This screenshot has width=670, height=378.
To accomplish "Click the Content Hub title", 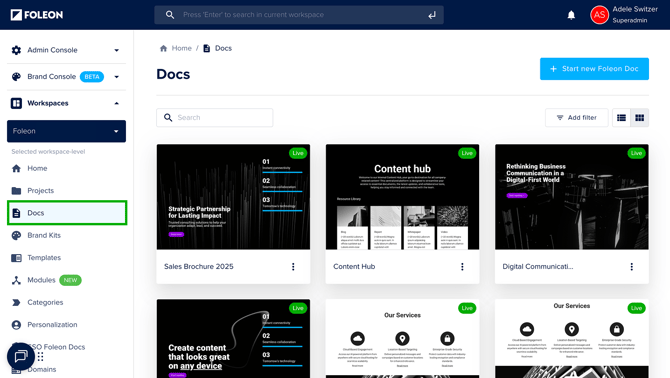I will (354, 267).
